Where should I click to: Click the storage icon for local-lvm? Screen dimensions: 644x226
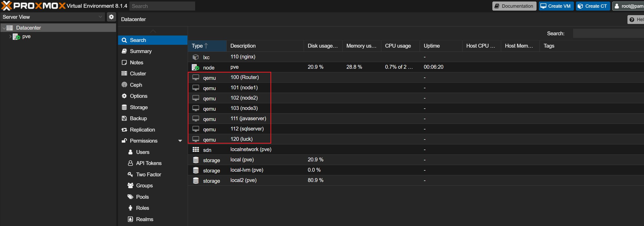(x=196, y=170)
